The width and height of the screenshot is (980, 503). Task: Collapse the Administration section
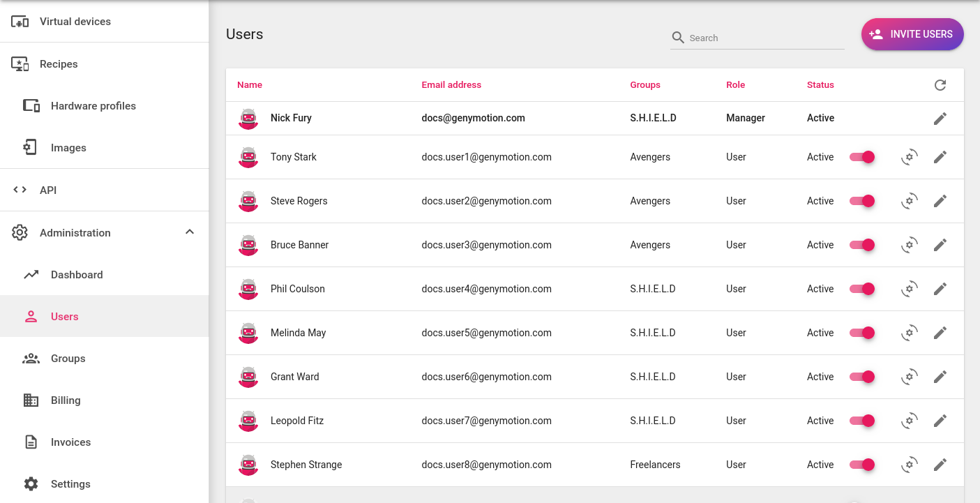(x=190, y=232)
